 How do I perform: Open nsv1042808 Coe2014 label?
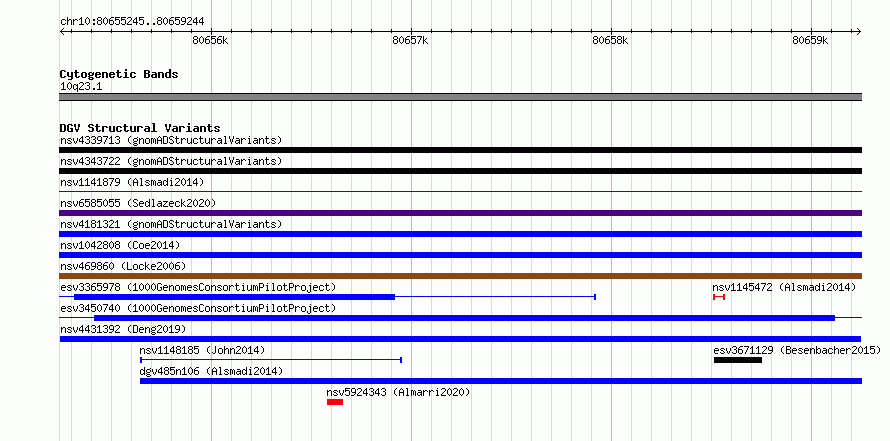coord(120,245)
